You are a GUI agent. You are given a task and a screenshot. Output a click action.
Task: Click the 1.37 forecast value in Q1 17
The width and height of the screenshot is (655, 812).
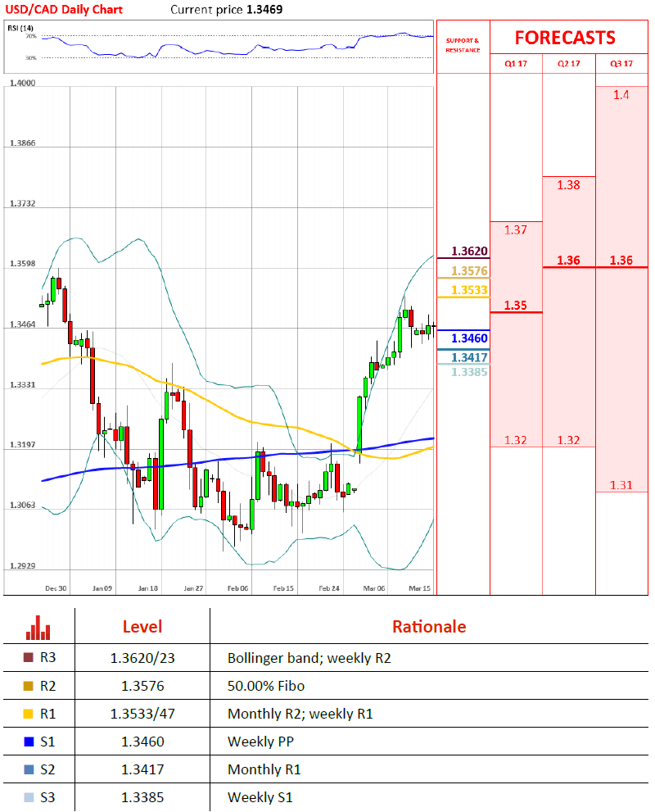click(516, 230)
